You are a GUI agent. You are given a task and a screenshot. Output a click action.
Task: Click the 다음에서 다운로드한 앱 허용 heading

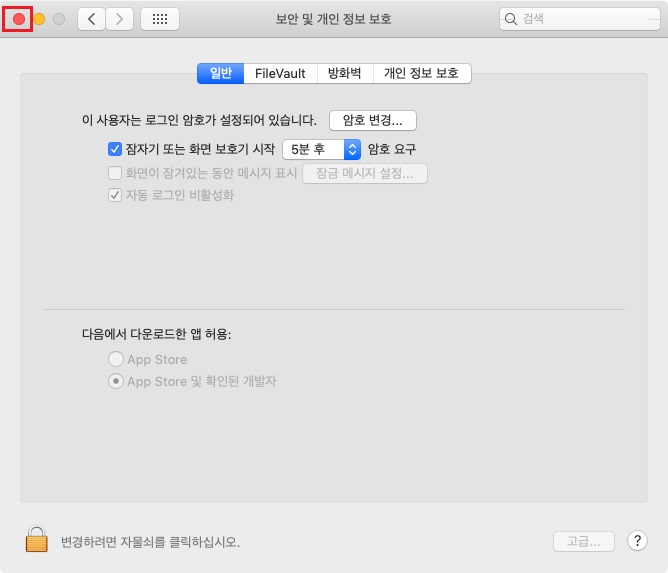(156, 334)
